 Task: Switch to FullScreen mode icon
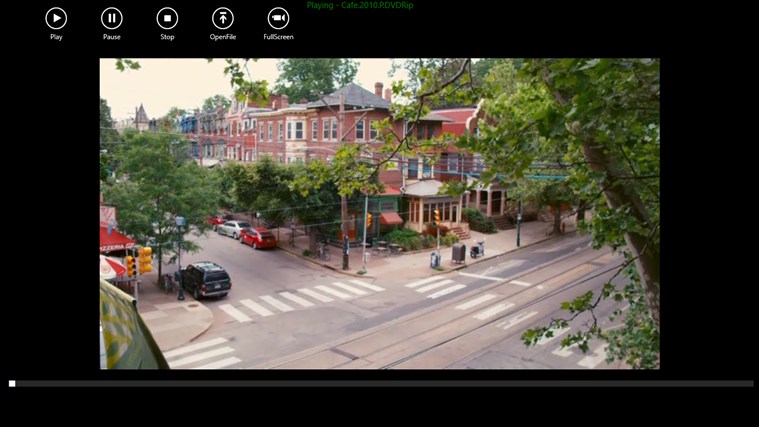click(x=278, y=18)
